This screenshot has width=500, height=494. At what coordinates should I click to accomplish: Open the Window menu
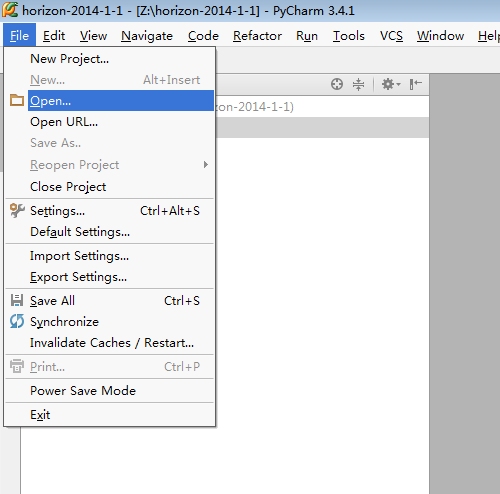click(440, 36)
